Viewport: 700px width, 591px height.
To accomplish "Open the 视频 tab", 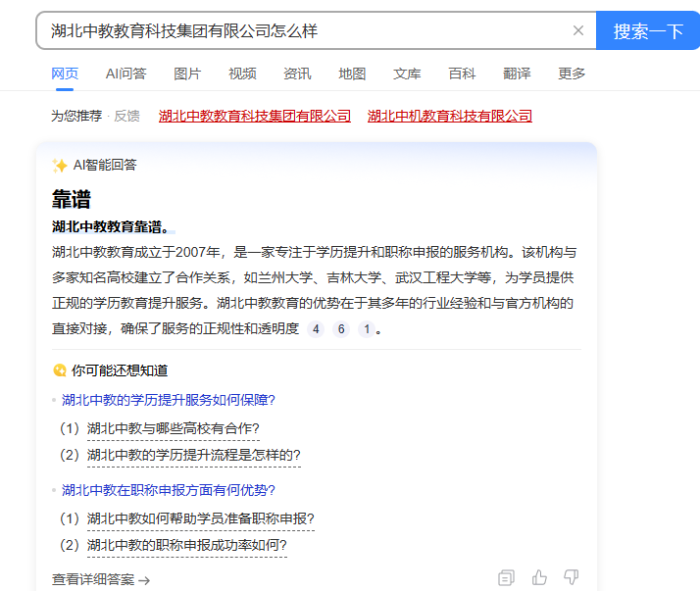I will coord(242,74).
